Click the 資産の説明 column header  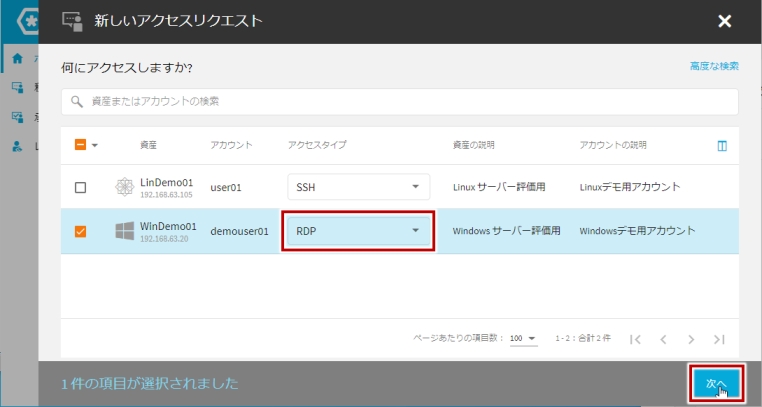(473, 145)
